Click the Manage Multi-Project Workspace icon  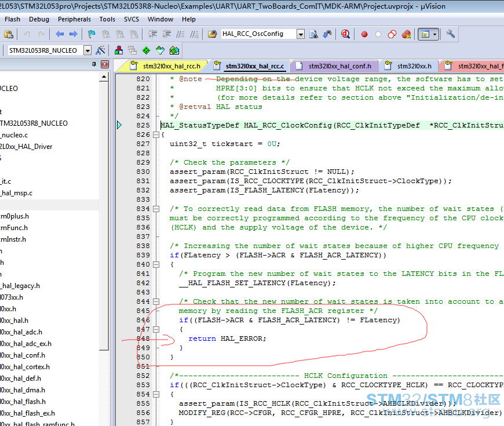pos(133,50)
